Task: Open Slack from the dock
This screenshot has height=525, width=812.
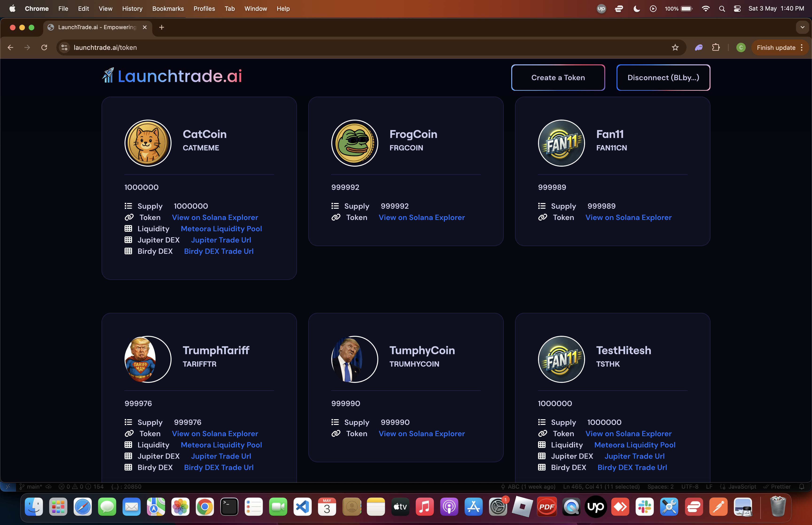Action: coord(644,507)
